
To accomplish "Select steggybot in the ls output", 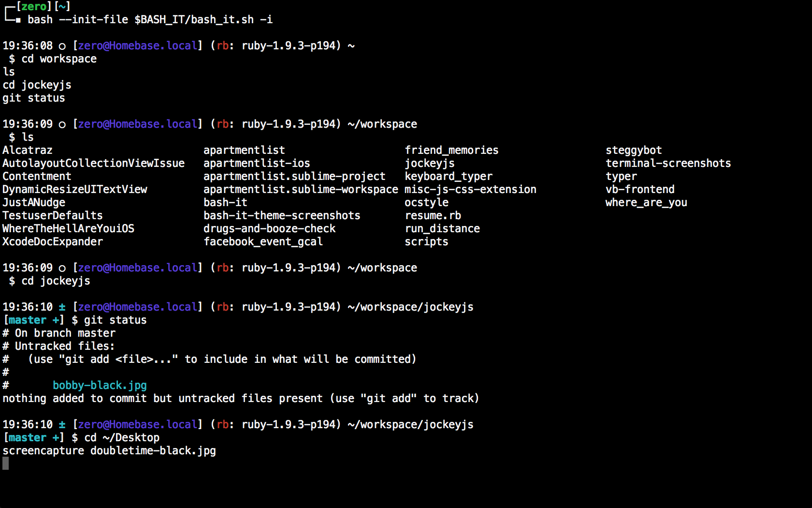I will point(634,150).
